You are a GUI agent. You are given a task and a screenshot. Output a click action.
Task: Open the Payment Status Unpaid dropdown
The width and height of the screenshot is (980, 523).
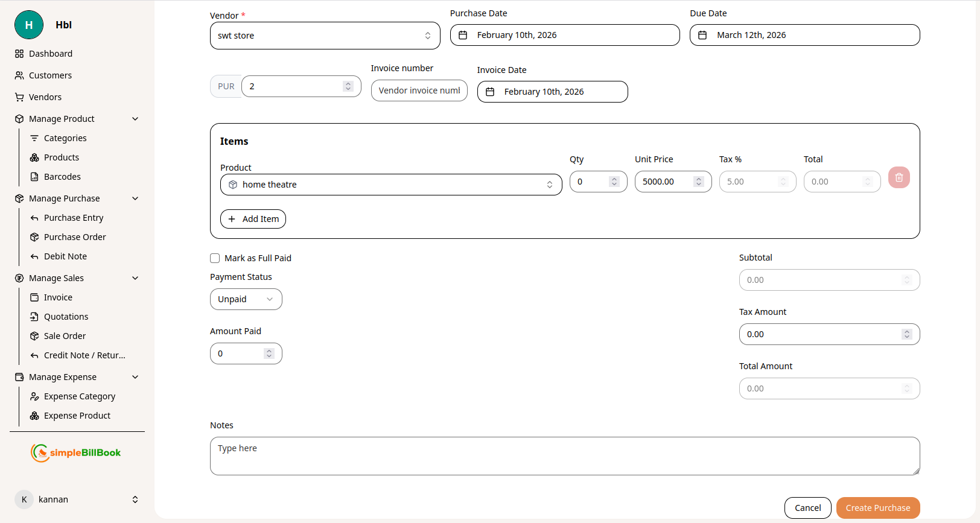(x=246, y=299)
